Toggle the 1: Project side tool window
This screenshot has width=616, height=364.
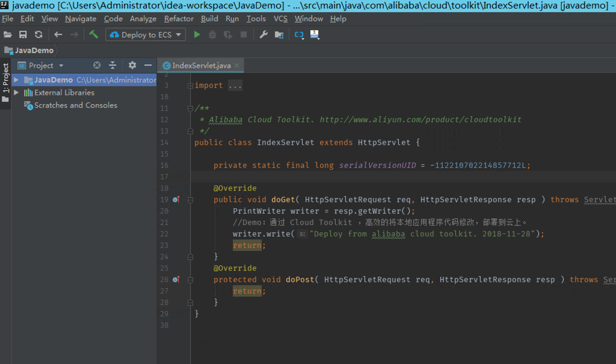pyautogui.click(x=5, y=82)
